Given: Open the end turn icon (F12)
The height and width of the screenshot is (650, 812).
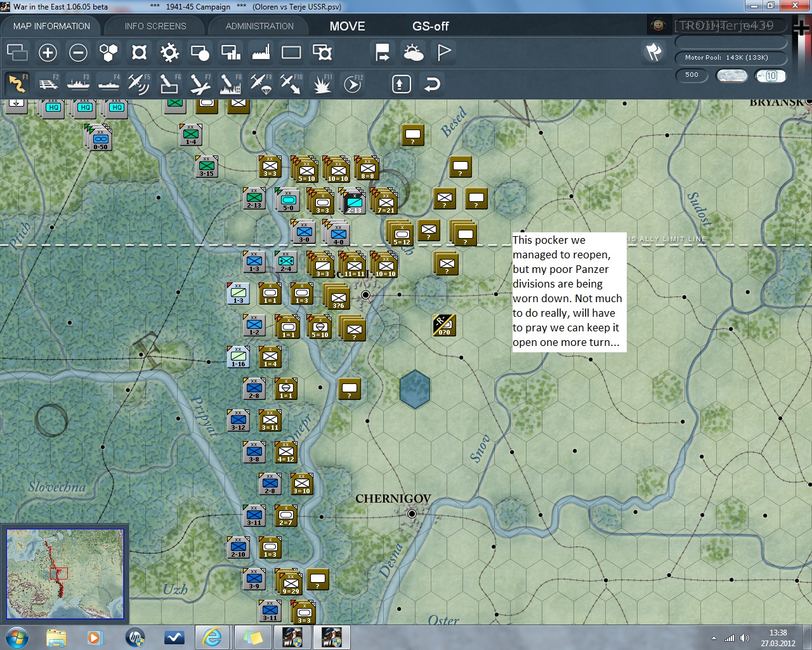Looking at the screenshot, I should [353, 84].
